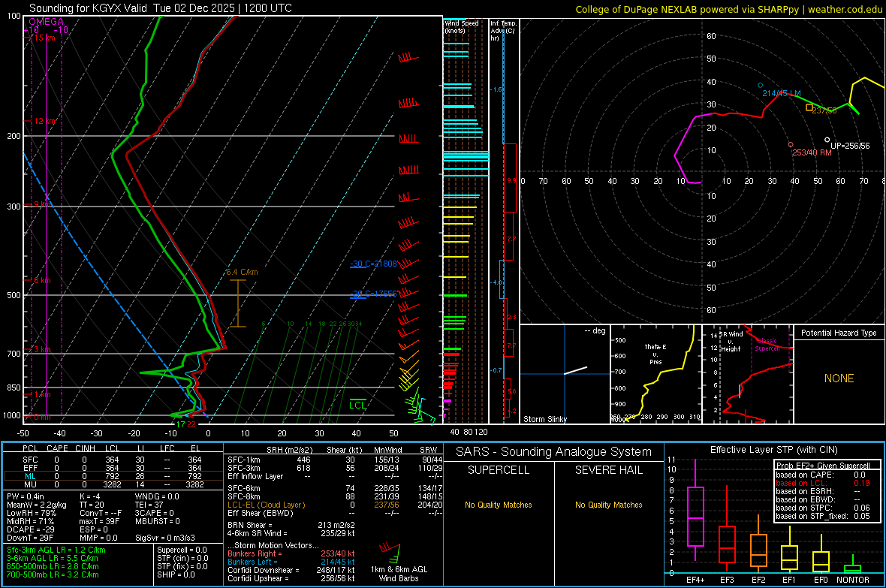Click the surface dewpoint value 17
886x588 pixels.
[x=180, y=424]
